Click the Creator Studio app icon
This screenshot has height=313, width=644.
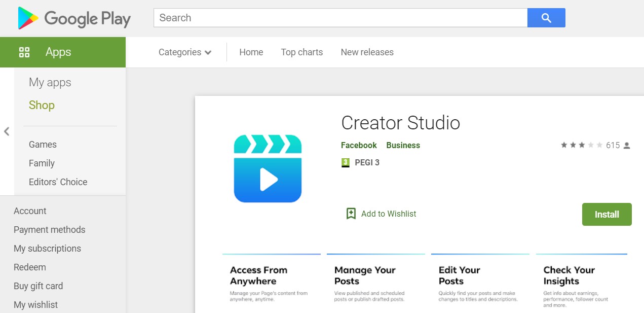[268, 168]
